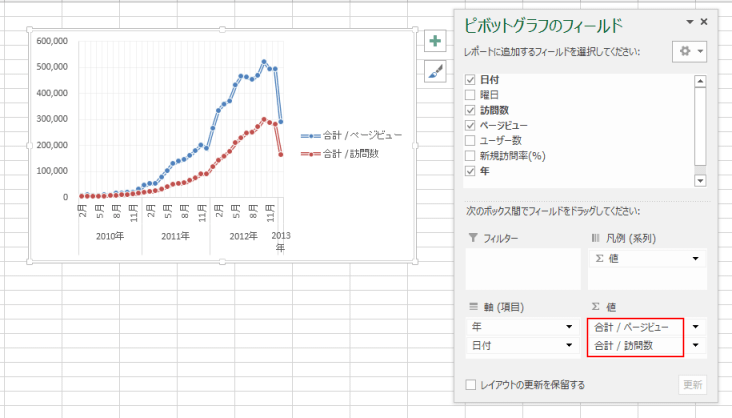Open the Σ 値 legend field dropdown
This screenshot has width=732, height=418.
click(x=696, y=259)
